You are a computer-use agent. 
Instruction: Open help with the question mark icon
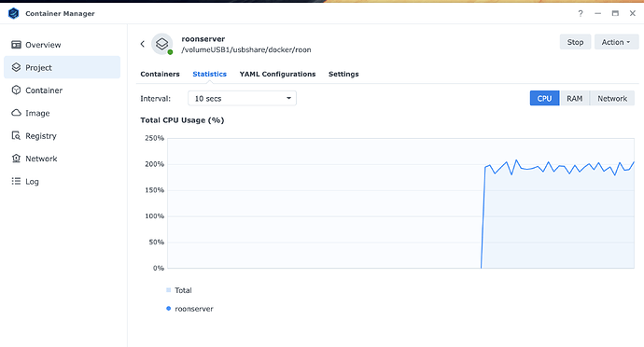point(581,14)
